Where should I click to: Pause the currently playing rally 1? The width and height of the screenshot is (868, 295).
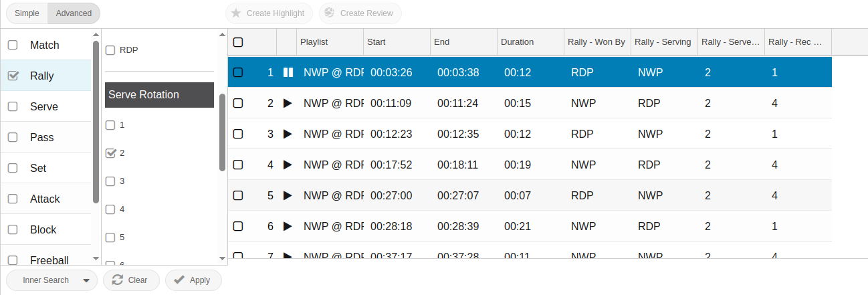click(x=288, y=72)
